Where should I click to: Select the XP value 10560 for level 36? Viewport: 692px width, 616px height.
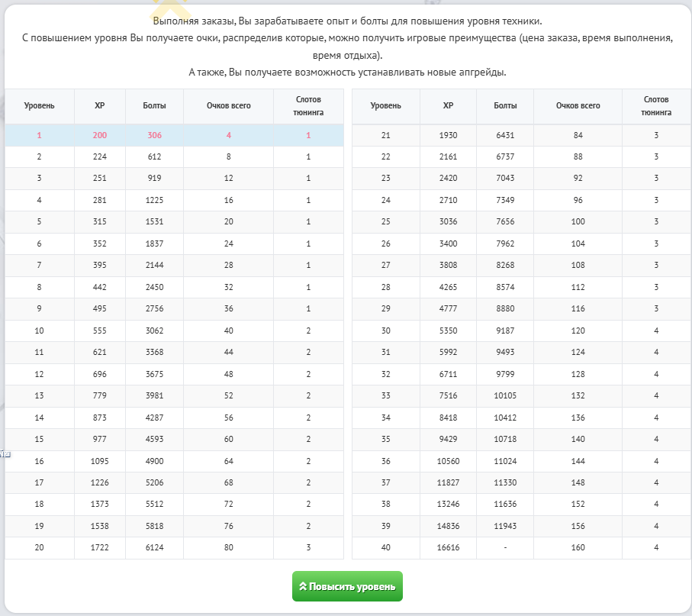pos(448,461)
